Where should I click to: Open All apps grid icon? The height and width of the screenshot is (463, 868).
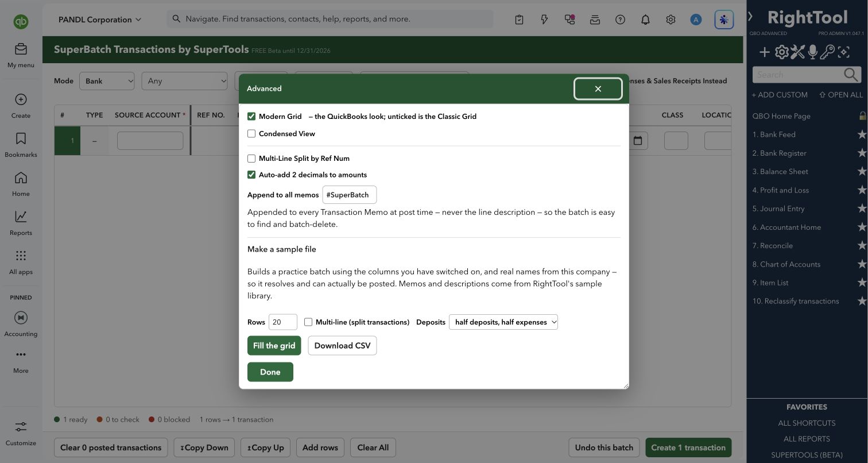pos(21,256)
